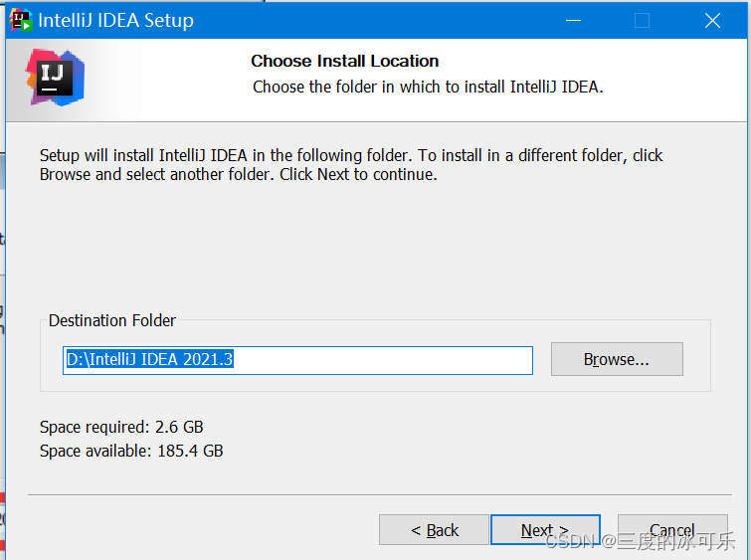Click the 'Destination Folder' group label

point(112,320)
